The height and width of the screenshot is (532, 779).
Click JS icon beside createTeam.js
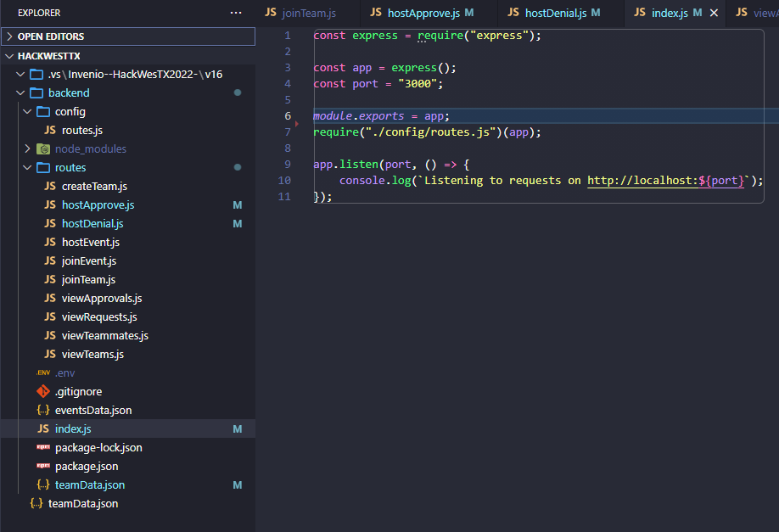50,187
